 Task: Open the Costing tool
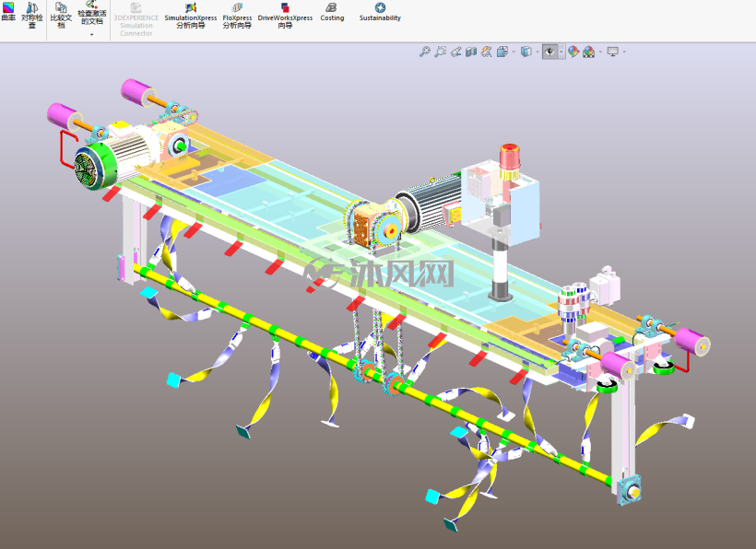tap(332, 12)
